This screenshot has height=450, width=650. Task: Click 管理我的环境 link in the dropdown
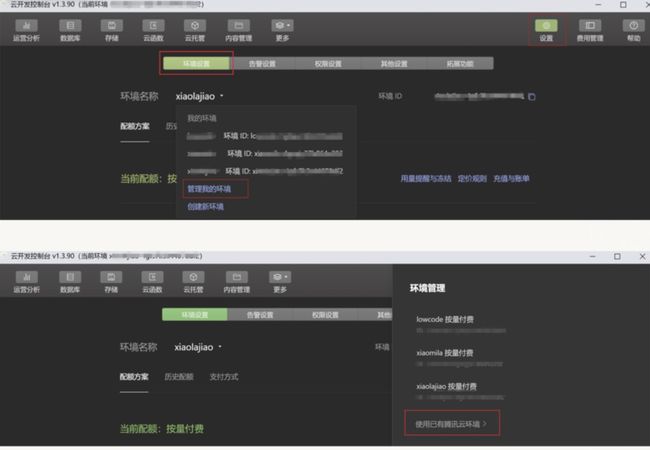click(209, 189)
